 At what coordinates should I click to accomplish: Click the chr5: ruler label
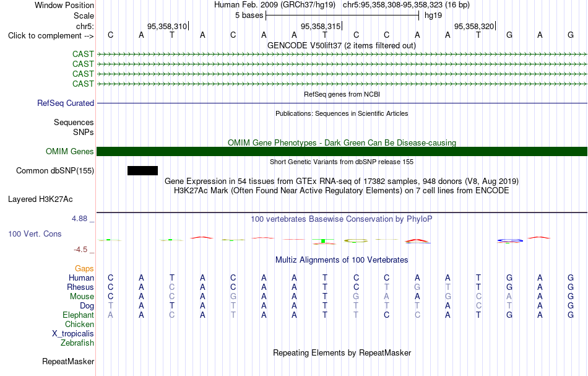pyautogui.click(x=85, y=26)
